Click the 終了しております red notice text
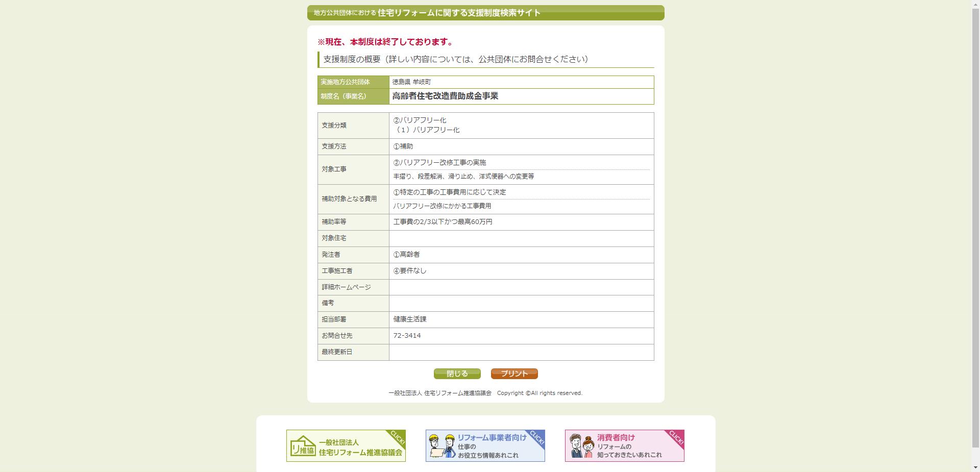This screenshot has height=472, width=980. tap(385, 42)
